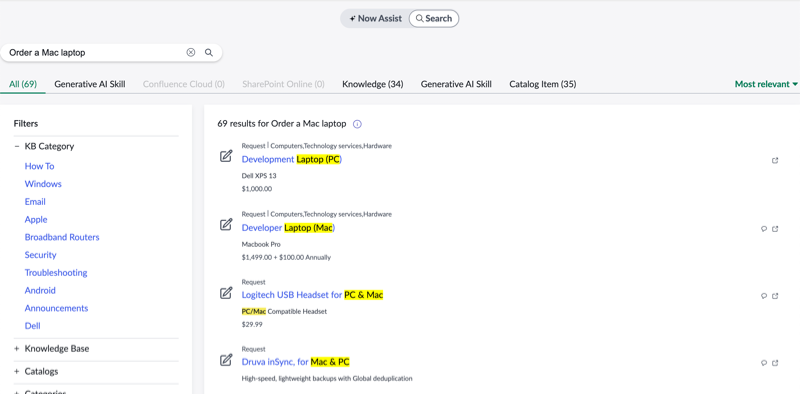Screen dimensions: 800x394
Task: Click the Filters heading
Action: pos(26,124)
